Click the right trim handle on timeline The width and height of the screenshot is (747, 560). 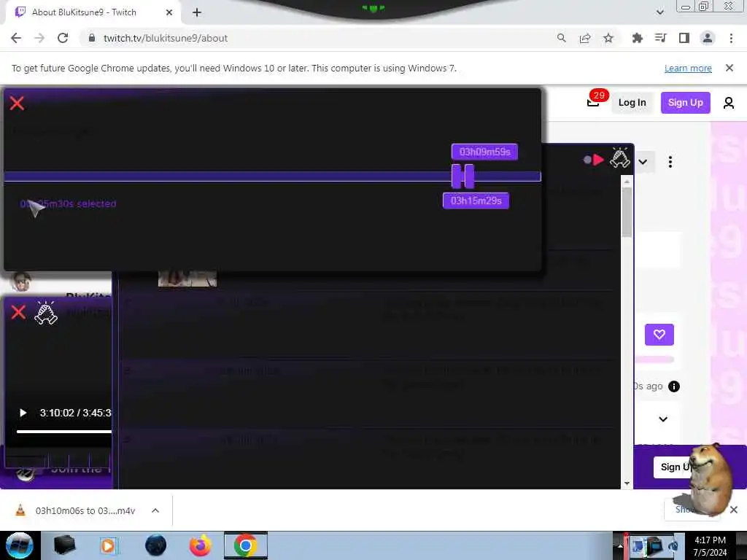pyautogui.click(x=469, y=176)
